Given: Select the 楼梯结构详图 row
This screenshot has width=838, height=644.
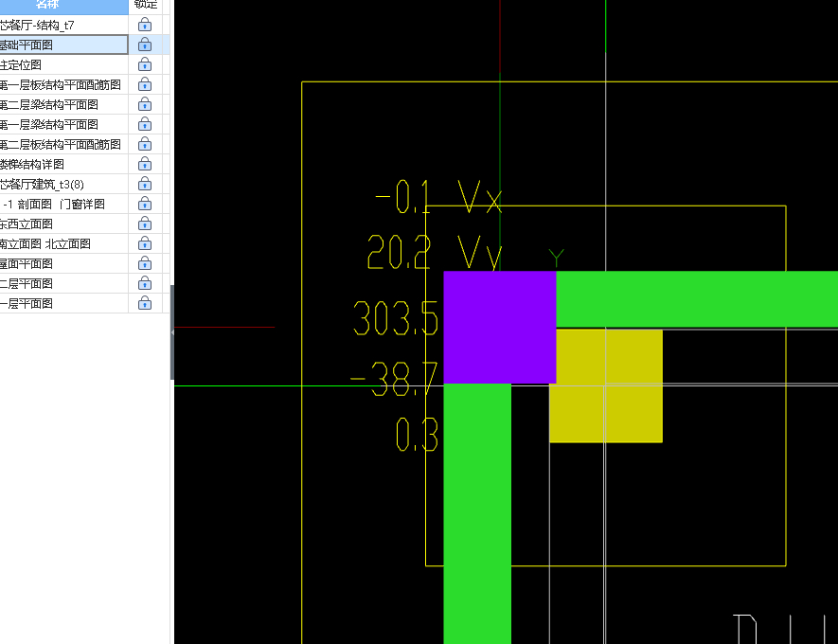Looking at the screenshot, I should pyautogui.click(x=63, y=164).
